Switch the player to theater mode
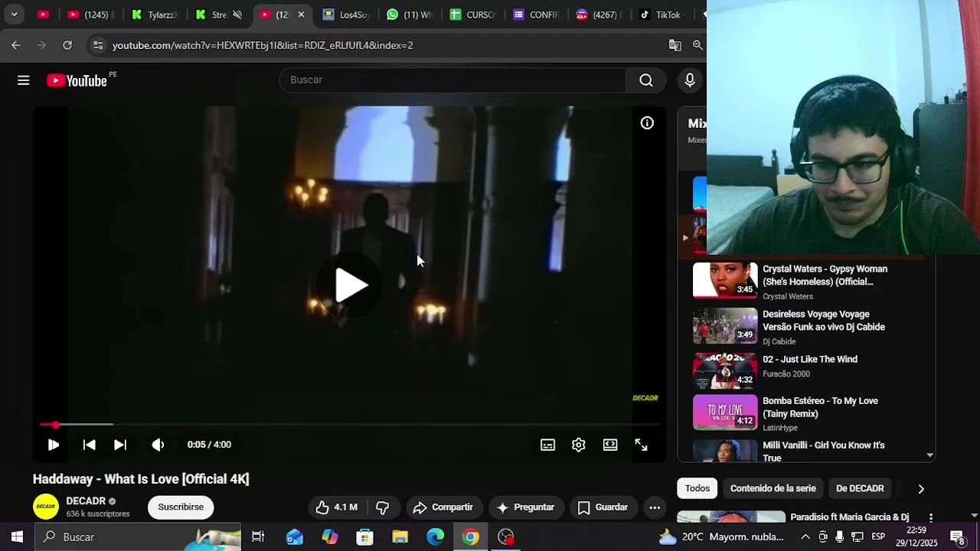This screenshot has height=551, width=980. [x=610, y=445]
